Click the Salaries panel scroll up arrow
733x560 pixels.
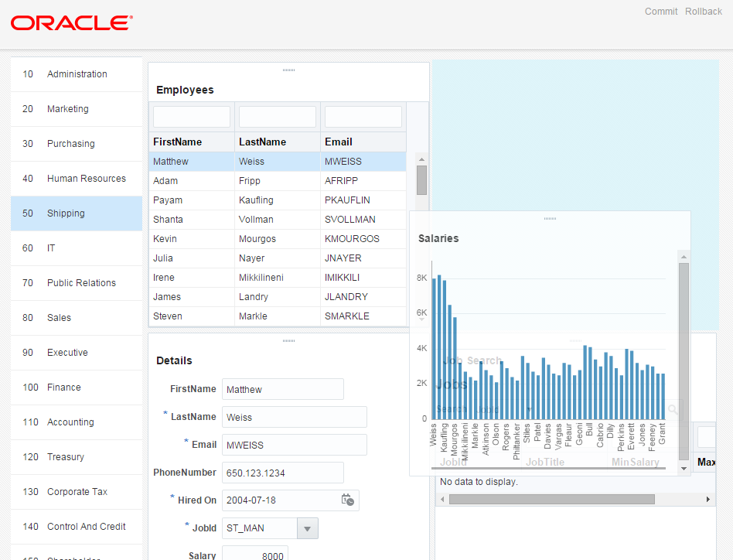click(x=684, y=257)
